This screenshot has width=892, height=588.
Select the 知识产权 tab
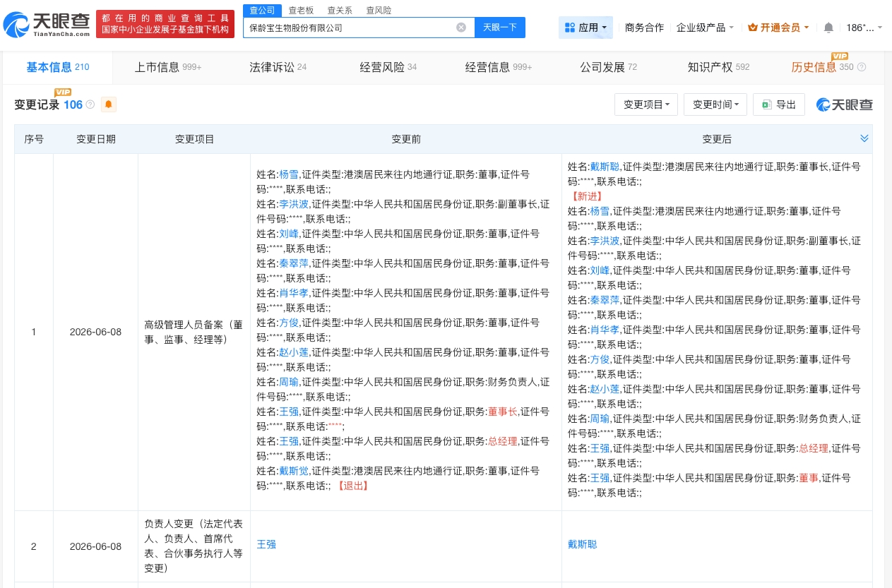click(718, 67)
